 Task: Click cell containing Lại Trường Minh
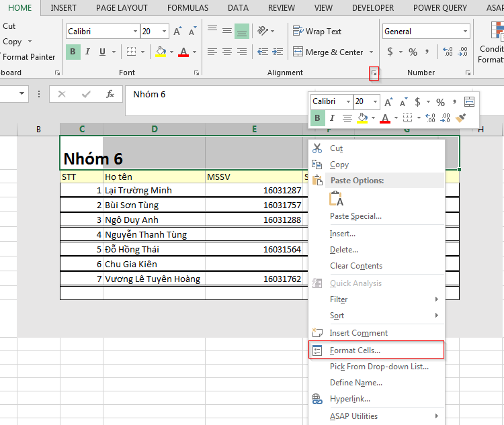(155, 190)
